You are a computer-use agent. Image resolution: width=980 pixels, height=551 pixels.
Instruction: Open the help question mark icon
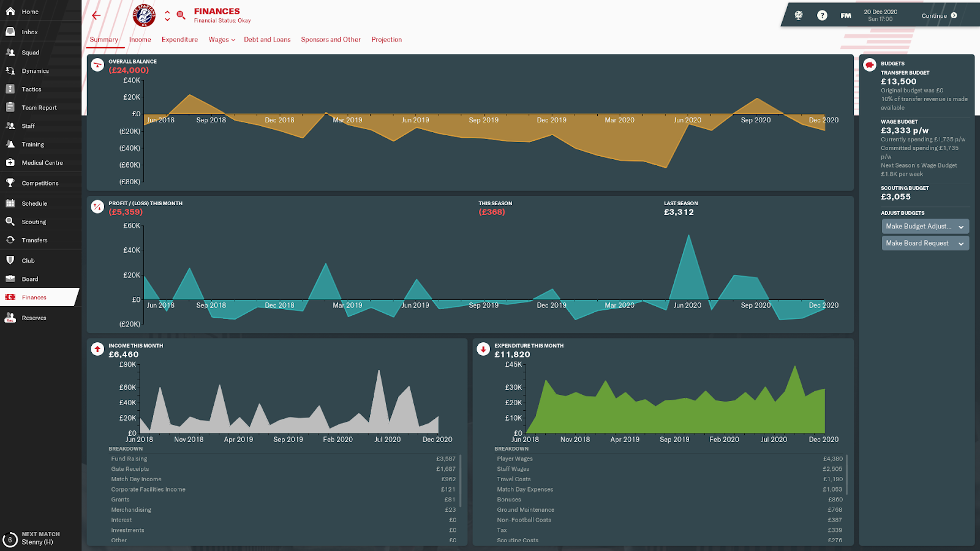pyautogui.click(x=822, y=15)
